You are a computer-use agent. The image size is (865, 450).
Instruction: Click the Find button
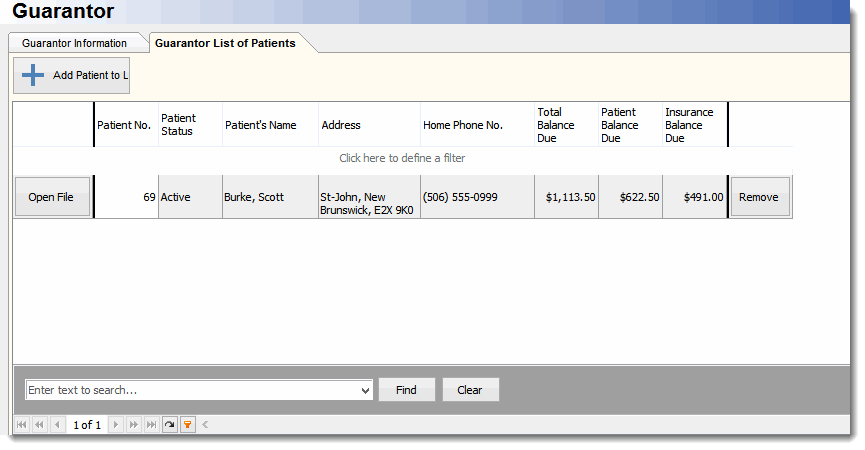coord(407,390)
